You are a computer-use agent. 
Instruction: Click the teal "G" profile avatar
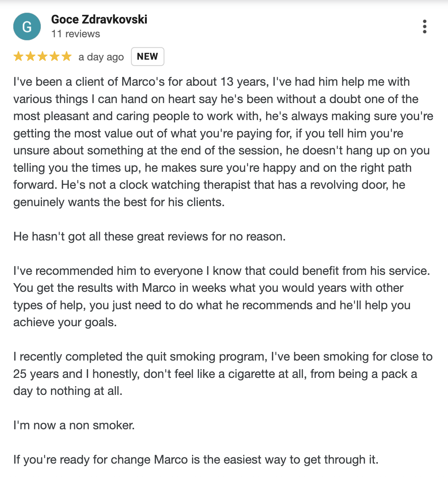click(27, 27)
